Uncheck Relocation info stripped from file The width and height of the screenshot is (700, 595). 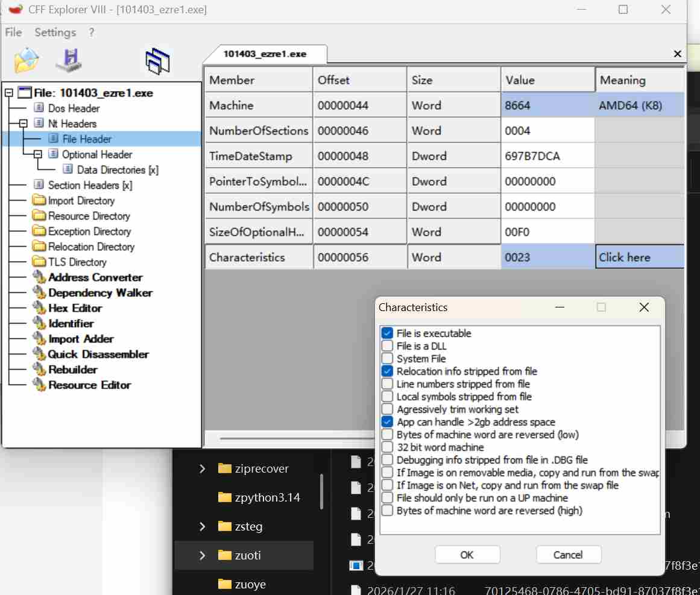click(x=388, y=371)
